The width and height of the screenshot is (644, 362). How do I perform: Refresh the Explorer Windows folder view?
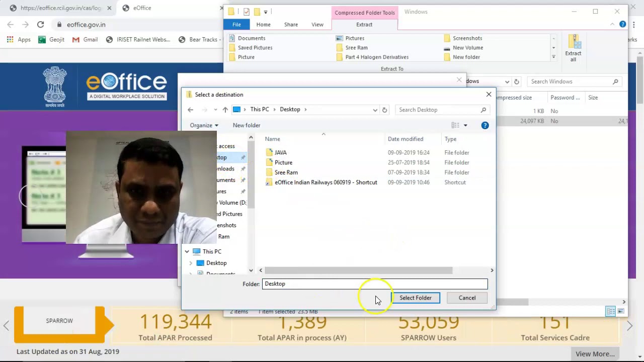pos(516,81)
